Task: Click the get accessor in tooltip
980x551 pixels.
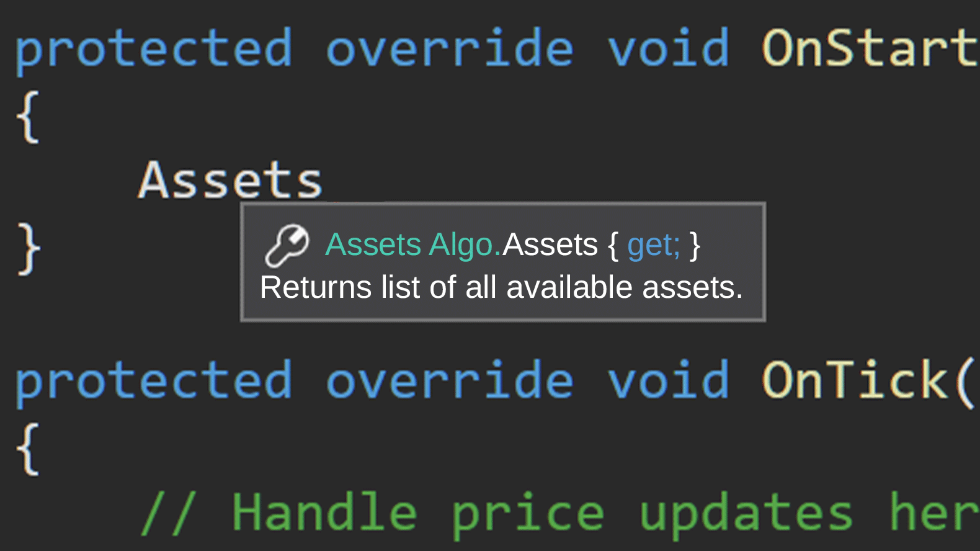Action: click(x=654, y=246)
